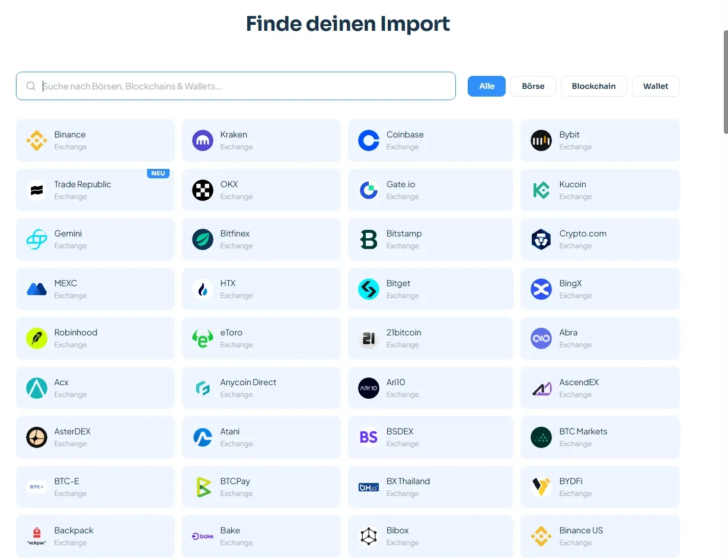
Task: Click the BSDEX purple BS logo
Action: pyautogui.click(x=369, y=437)
